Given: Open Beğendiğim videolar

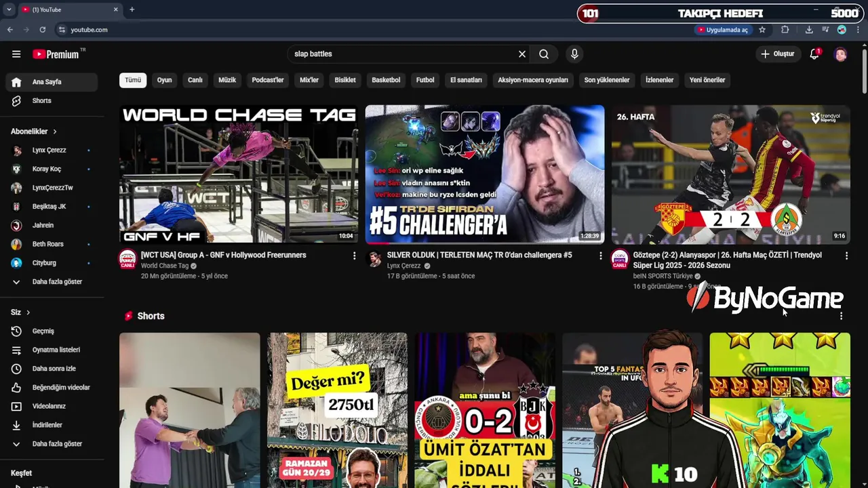Looking at the screenshot, I should pos(52,388).
